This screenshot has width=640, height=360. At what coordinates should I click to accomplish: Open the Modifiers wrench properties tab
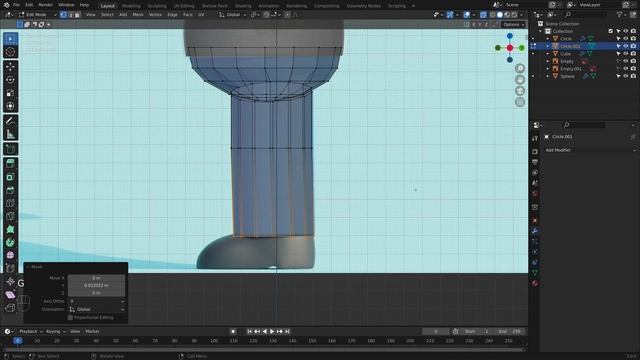pos(535,231)
